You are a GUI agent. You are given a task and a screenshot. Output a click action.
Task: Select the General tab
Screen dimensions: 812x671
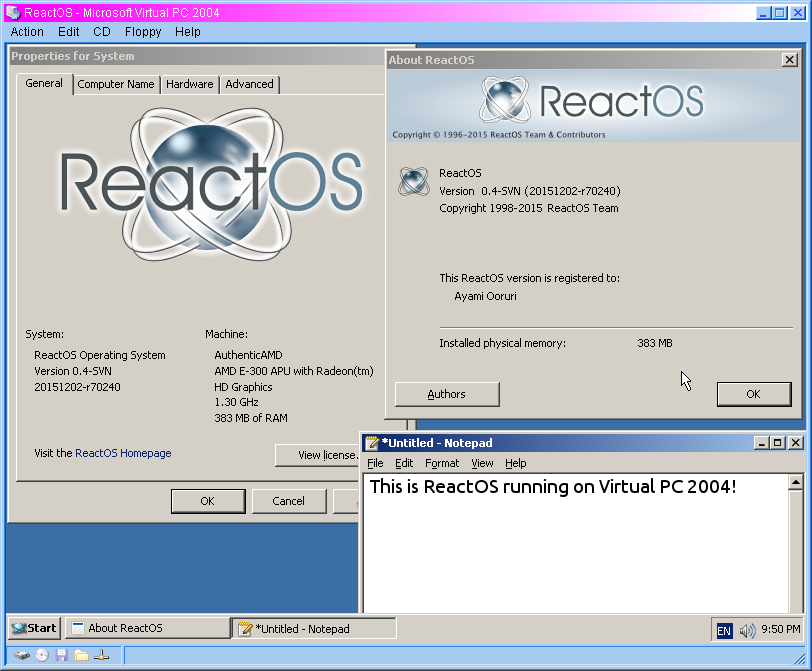[x=44, y=83]
